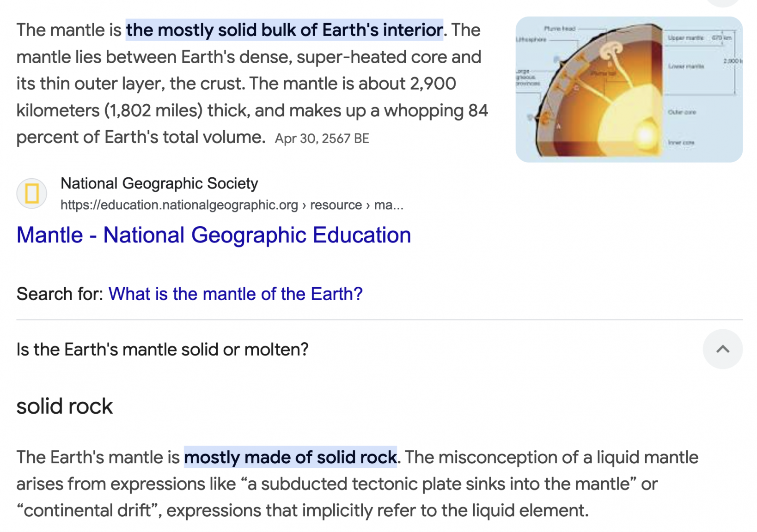Click the highlighted phrase mostly made of solid rock
Screen dimensions: 757x532
[290, 457]
